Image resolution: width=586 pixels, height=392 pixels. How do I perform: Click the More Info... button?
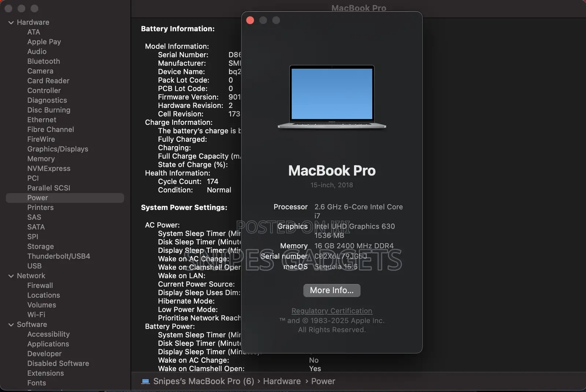[x=332, y=290]
